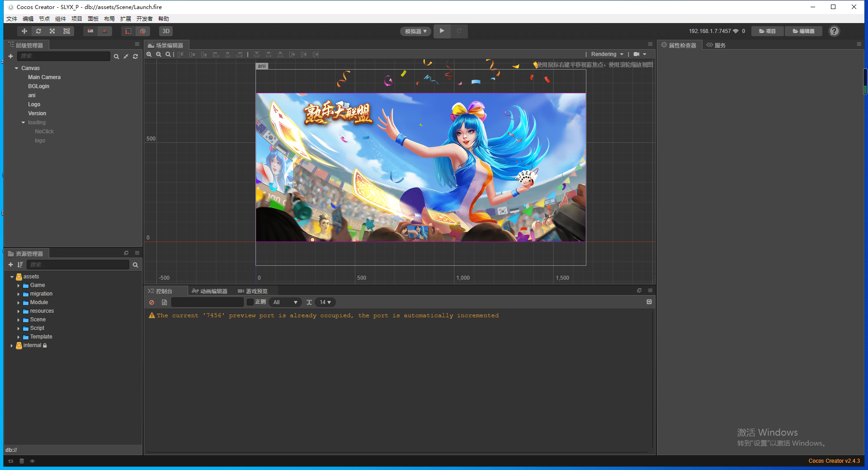Enable the 正则 regex checkbox

pyautogui.click(x=250, y=302)
